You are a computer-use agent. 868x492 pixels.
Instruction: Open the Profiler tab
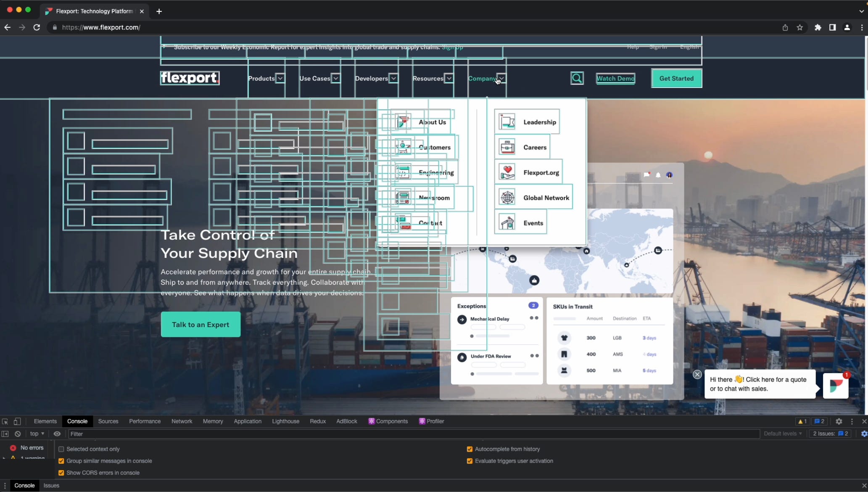coord(431,421)
